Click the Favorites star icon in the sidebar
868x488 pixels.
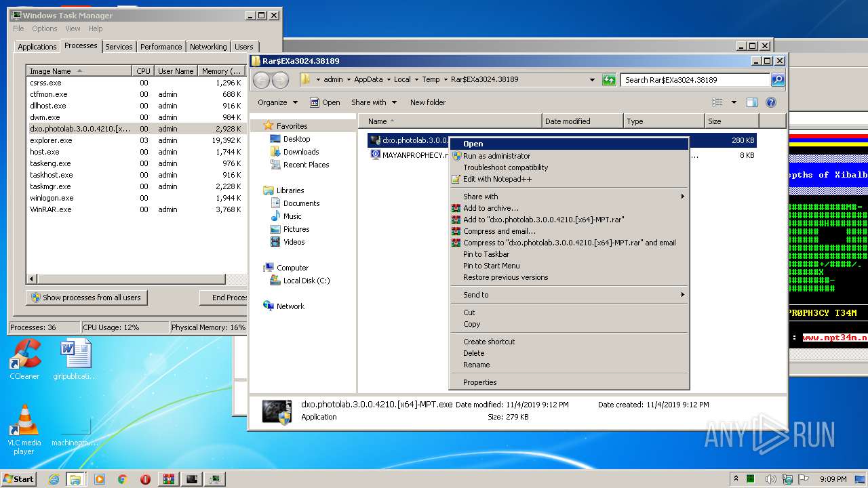point(269,125)
